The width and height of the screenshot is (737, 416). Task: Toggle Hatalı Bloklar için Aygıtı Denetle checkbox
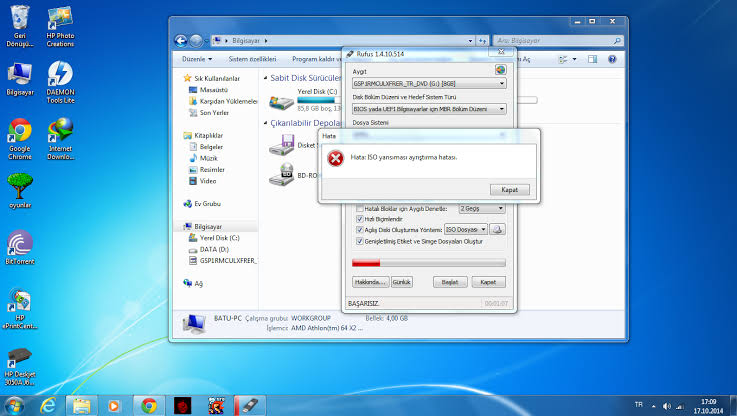tap(360, 208)
